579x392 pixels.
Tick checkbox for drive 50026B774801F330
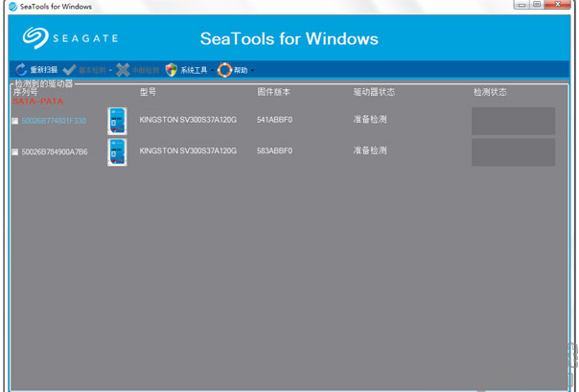pos(14,121)
